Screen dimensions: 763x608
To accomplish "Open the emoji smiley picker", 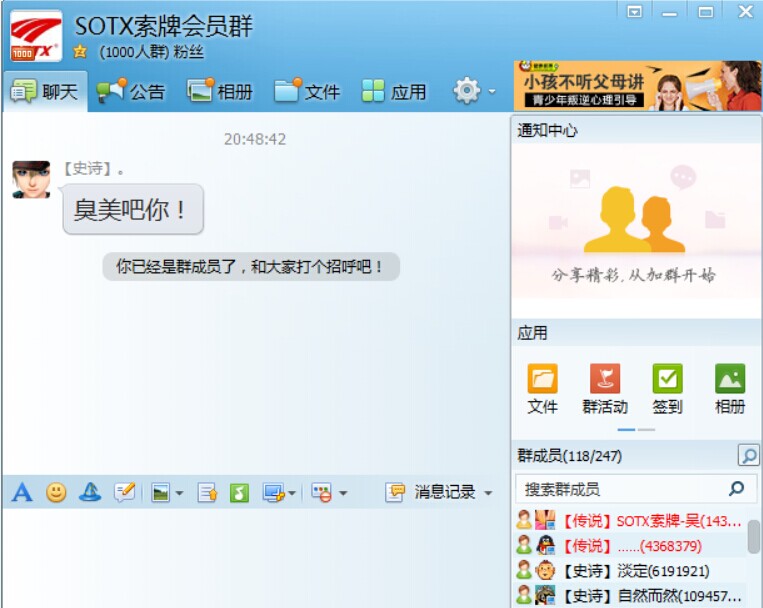I will (x=56, y=493).
